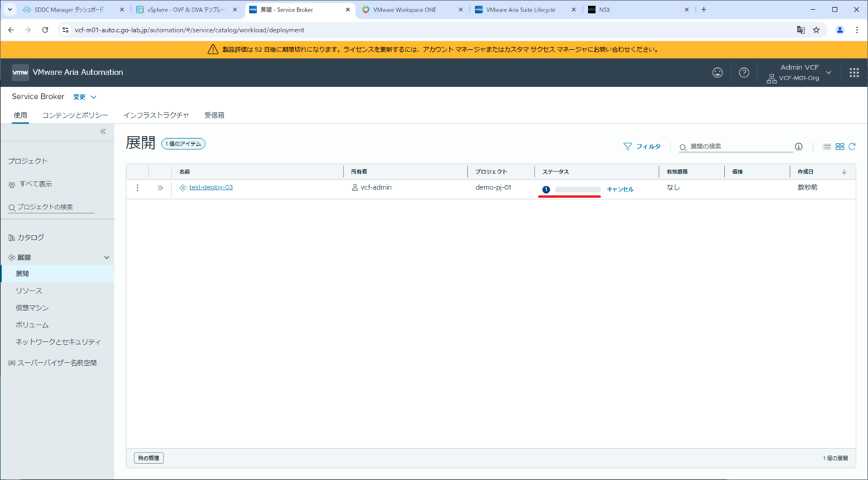Screen dimensions: 868x480
Task: Click the プロジェクト column header
Action: click(x=491, y=171)
